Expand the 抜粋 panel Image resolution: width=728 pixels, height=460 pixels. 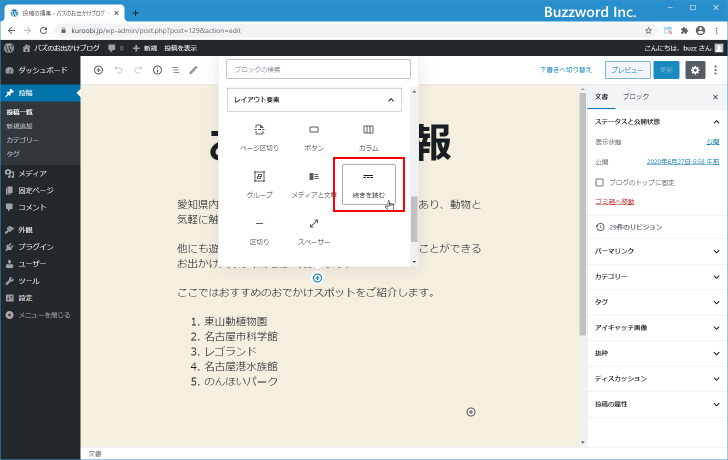(x=657, y=353)
